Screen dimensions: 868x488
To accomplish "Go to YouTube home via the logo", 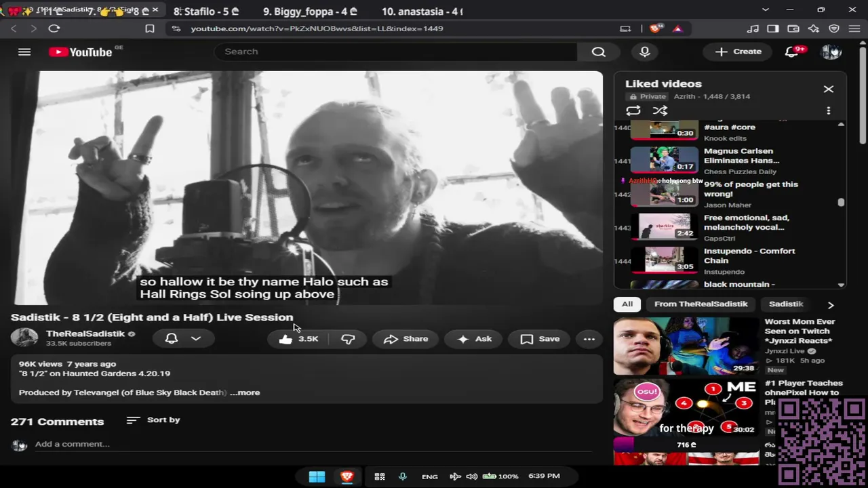I will click(81, 52).
